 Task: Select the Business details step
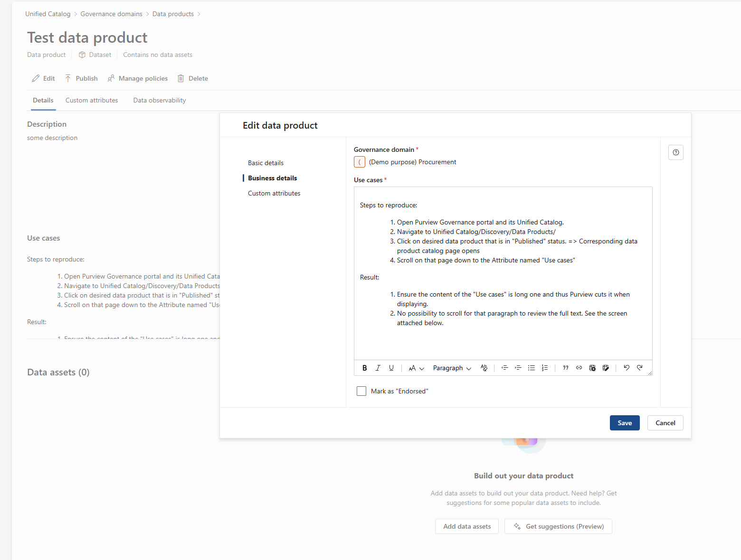tap(272, 178)
